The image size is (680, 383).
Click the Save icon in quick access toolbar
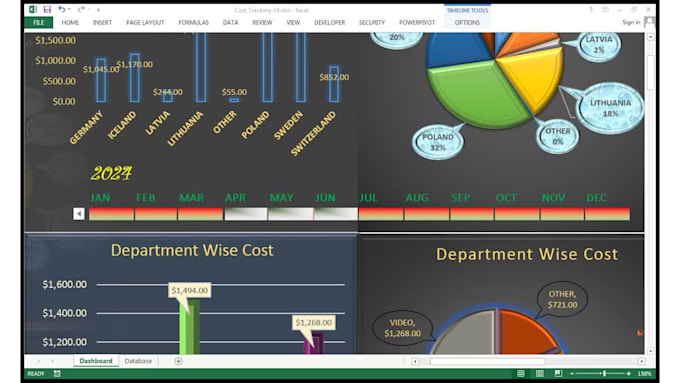click(47, 9)
